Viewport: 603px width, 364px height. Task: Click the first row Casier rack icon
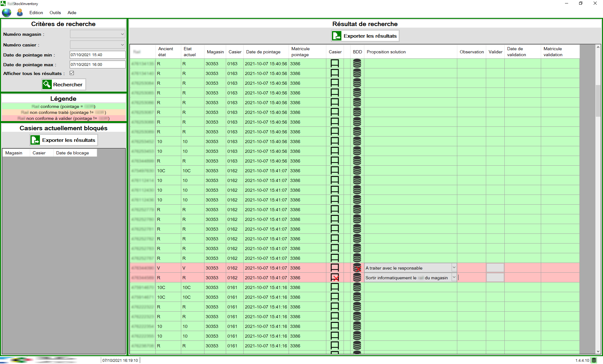[x=335, y=64]
